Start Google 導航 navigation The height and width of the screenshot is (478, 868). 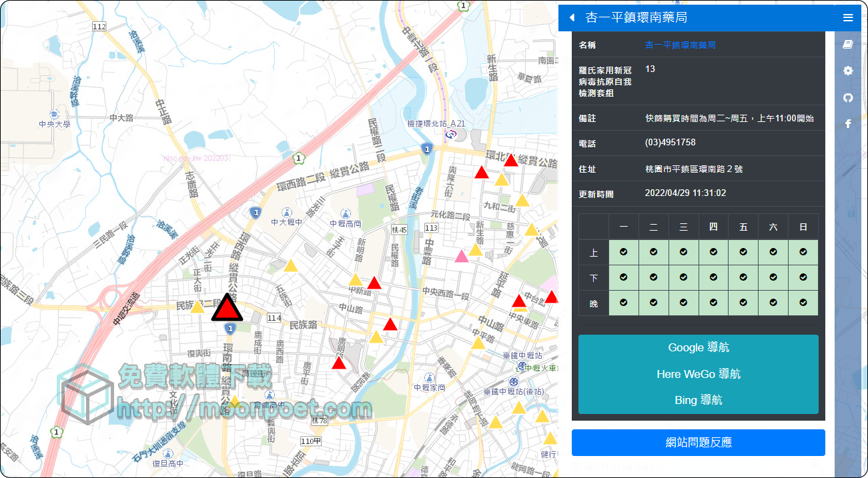(698, 347)
